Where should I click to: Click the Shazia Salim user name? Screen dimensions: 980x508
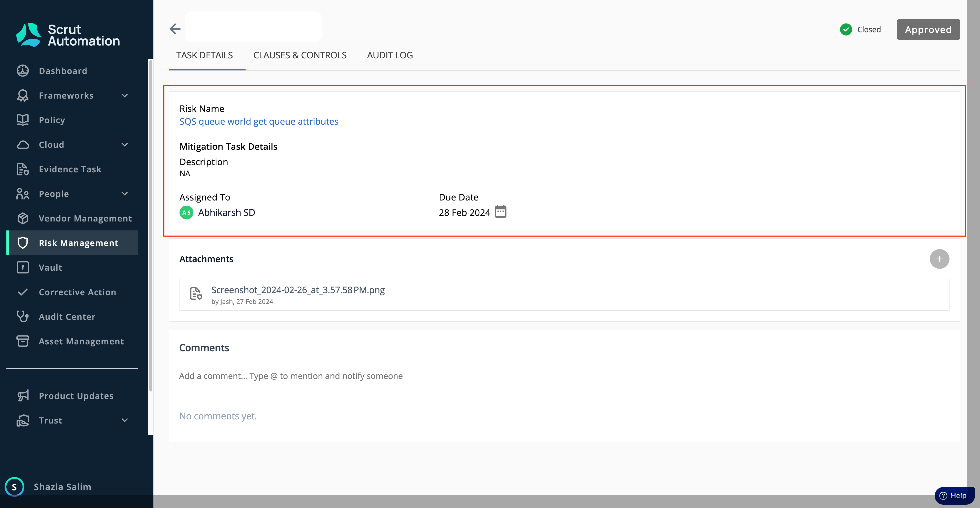point(62,487)
